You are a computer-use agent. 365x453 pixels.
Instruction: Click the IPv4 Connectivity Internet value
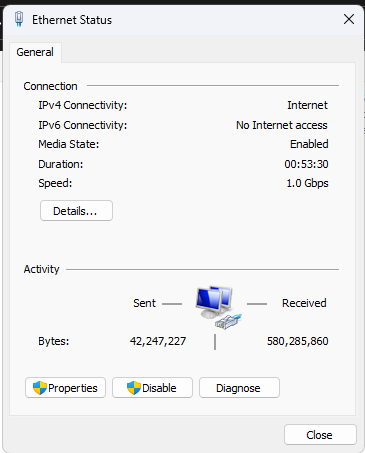click(x=307, y=105)
